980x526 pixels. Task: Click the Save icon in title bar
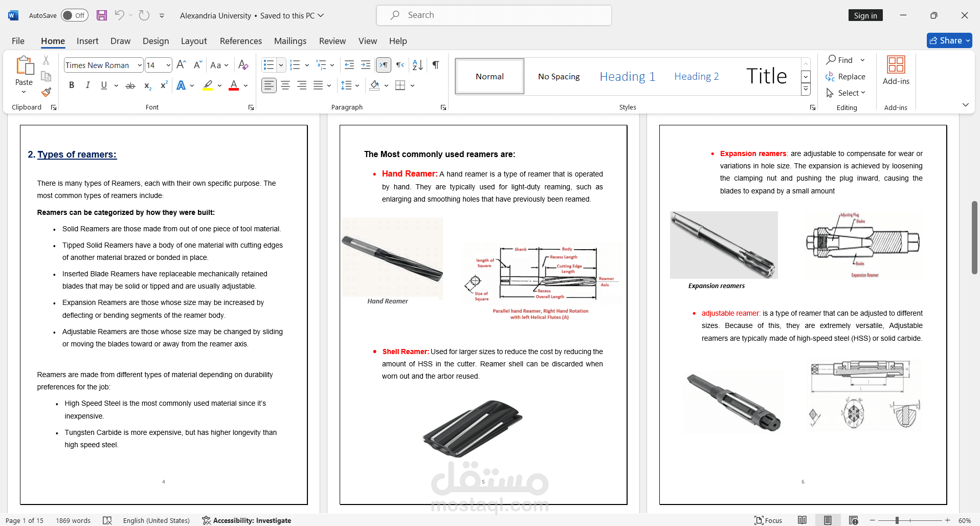(x=102, y=15)
